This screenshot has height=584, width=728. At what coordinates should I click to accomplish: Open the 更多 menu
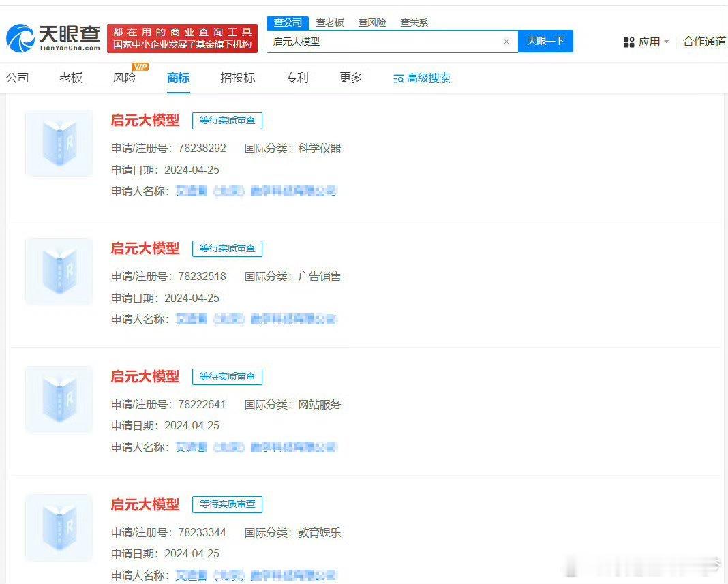351,78
